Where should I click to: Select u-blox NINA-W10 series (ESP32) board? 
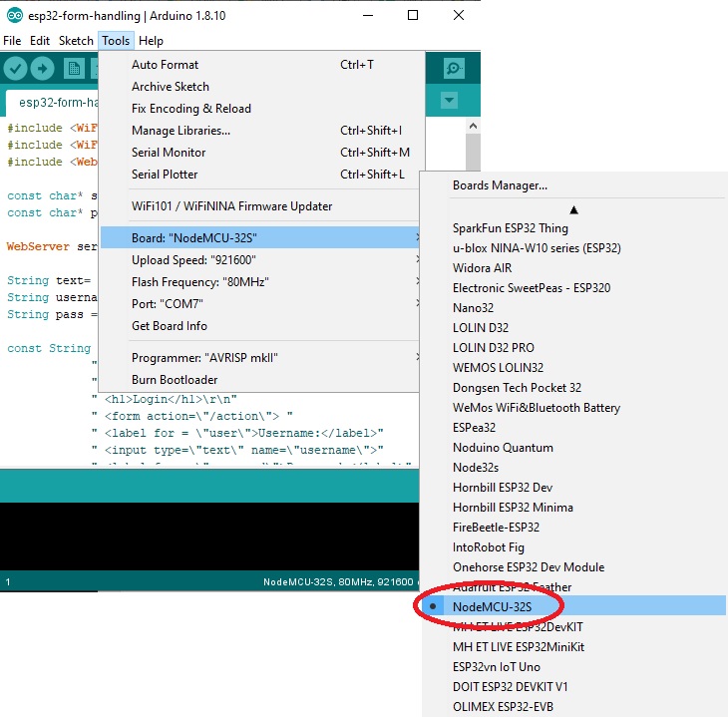tap(573, 248)
